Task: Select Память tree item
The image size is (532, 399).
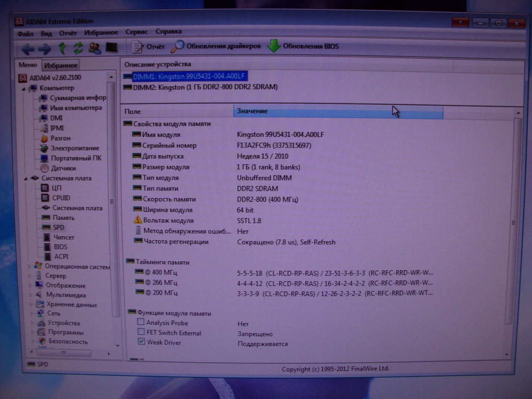Action: 58,218
